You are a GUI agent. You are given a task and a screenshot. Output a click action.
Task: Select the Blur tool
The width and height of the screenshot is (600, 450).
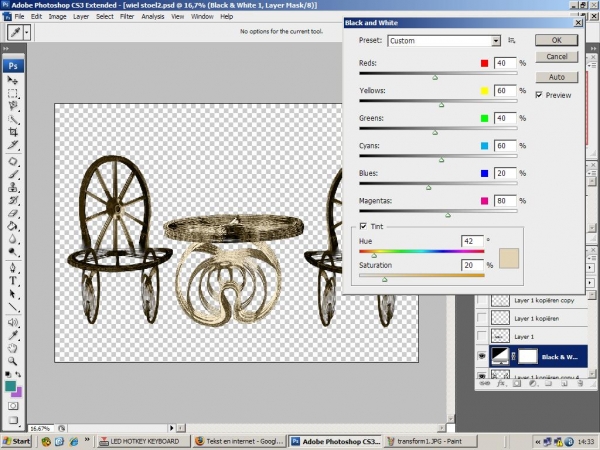13,239
